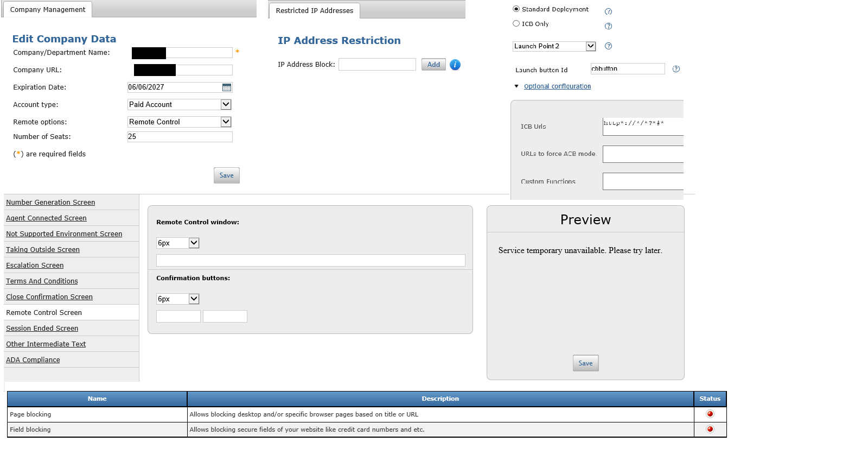Open the Agent Connected Screen menu item
This screenshot has width=868, height=467.
(x=46, y=218)
